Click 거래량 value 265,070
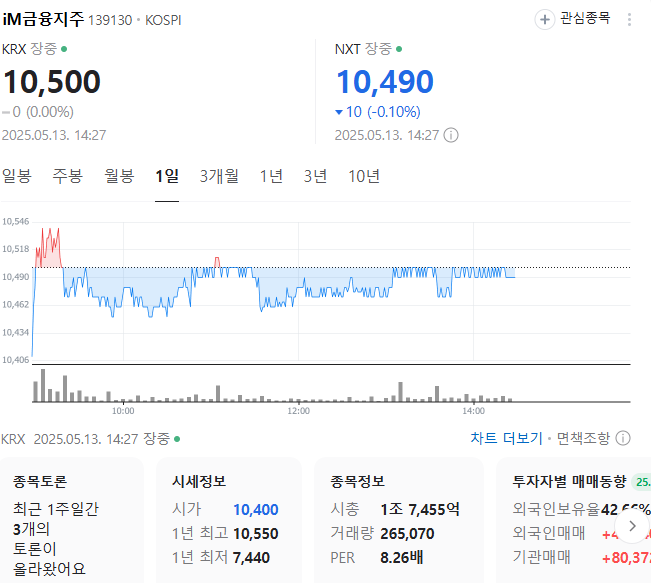This screenshot has width=651, height=583. (x=407, y=534)
